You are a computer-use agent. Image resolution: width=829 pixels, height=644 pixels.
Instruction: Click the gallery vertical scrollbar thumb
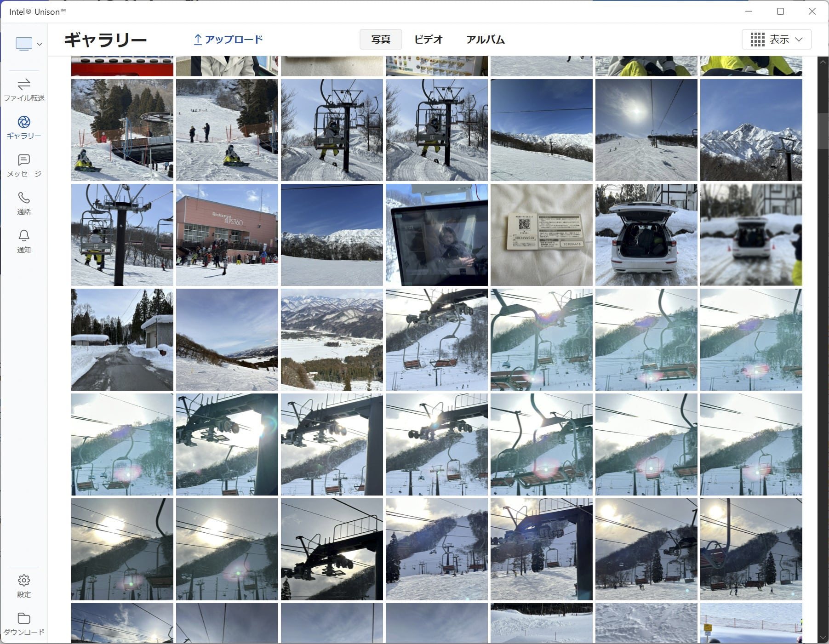[x=823, y=130]
